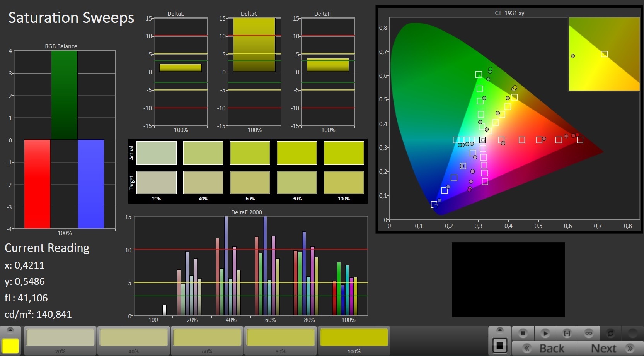Screen dimensions: 644x356
Task: Click the Actual 20% color patch
Action: pyautogui.click(x=157, y=153)
